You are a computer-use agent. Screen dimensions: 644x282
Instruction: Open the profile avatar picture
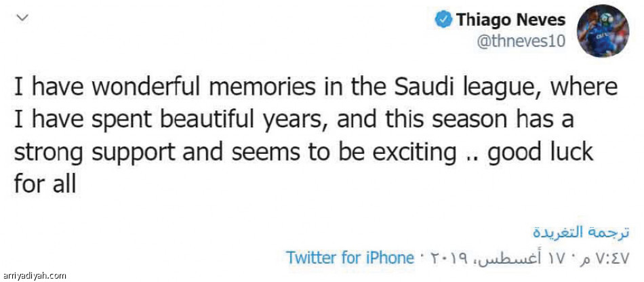click(x=603, y=31)
